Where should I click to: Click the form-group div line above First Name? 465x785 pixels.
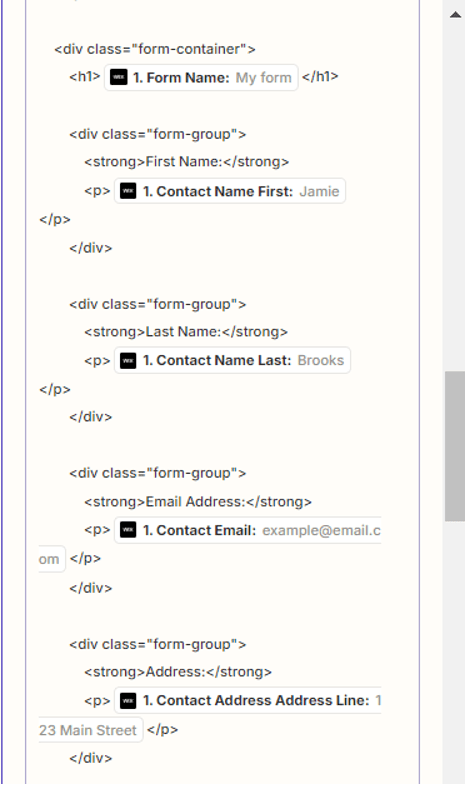tap(158, 134)
